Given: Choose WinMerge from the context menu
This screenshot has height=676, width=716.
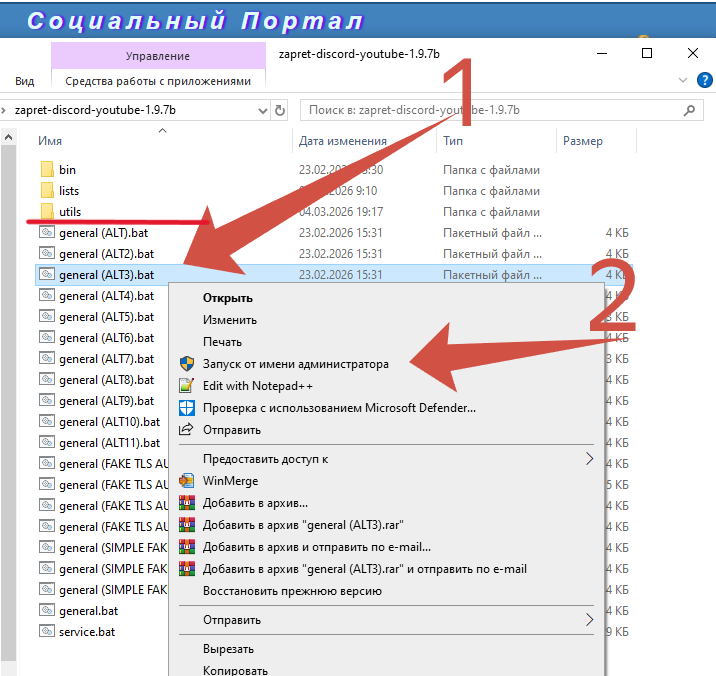Looking at the screenshot, I should [231, 481].
